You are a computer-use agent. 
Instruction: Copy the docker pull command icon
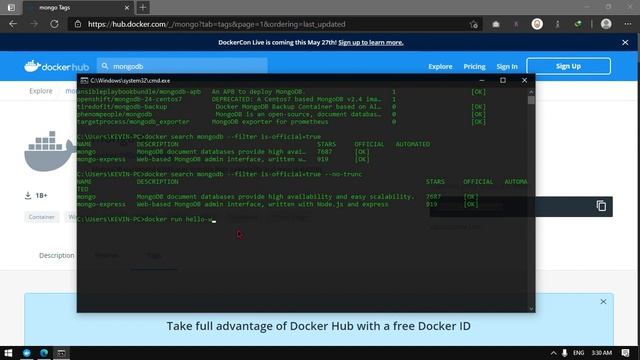pos(601,206)
